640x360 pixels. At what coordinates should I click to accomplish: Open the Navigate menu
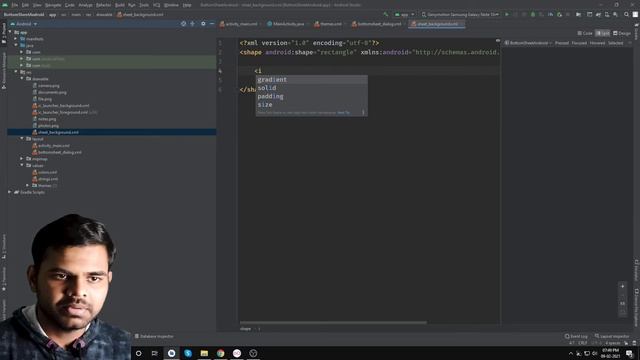pyautogui.click(x=53, y=5)
